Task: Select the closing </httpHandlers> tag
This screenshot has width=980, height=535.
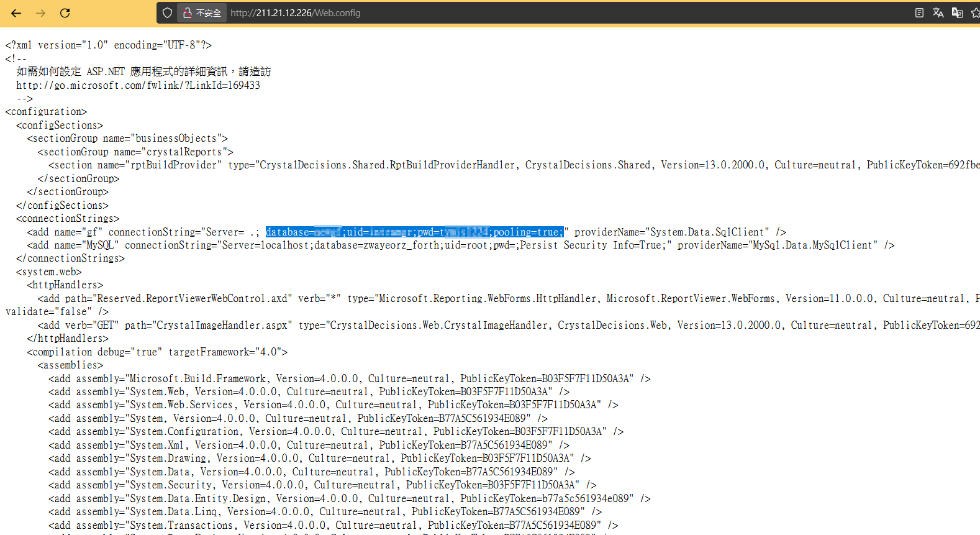Action: coord(68,339)
